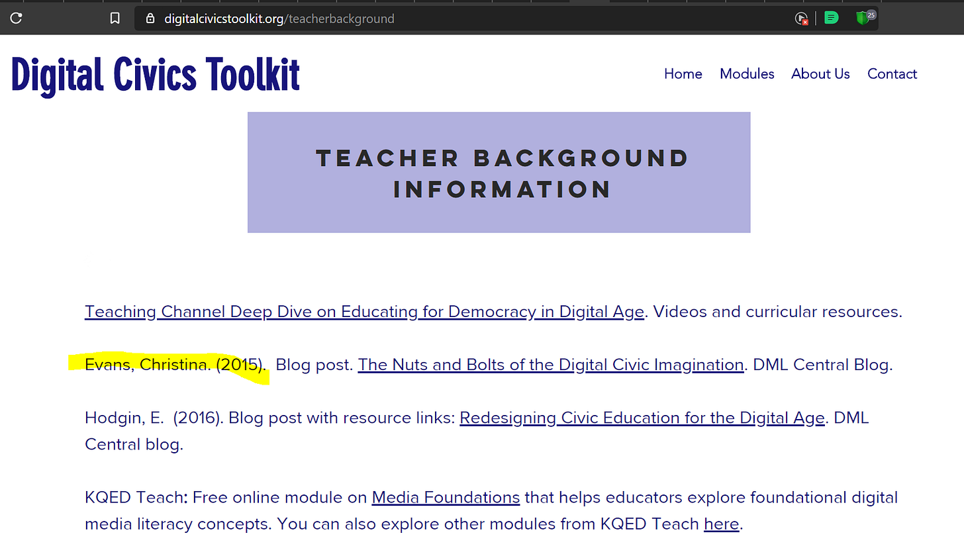Open the Media Foundations link
The image size is (964, 560).
(446, 497)
